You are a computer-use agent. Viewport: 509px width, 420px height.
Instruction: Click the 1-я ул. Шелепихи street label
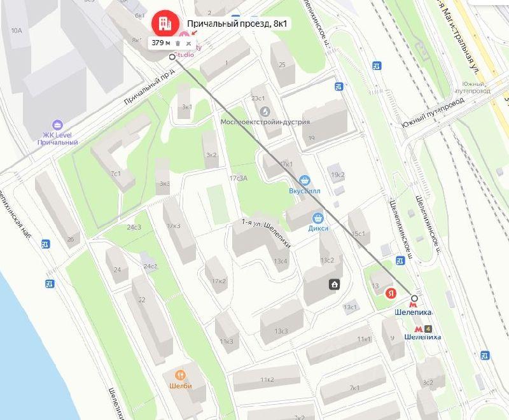(x=266, y=233)
